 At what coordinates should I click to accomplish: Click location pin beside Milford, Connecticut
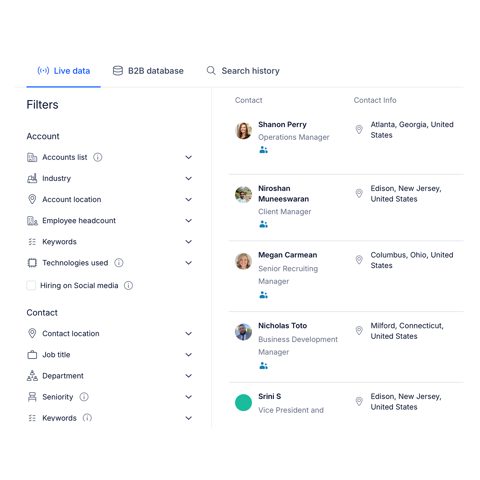359,330
